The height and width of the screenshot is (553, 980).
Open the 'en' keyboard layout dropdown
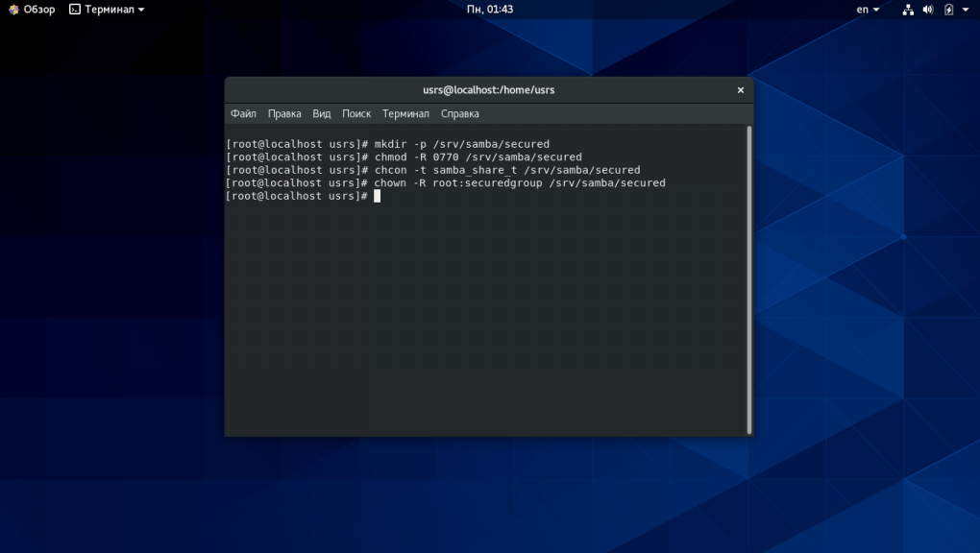pyautogui.click(x=868, y=10)
